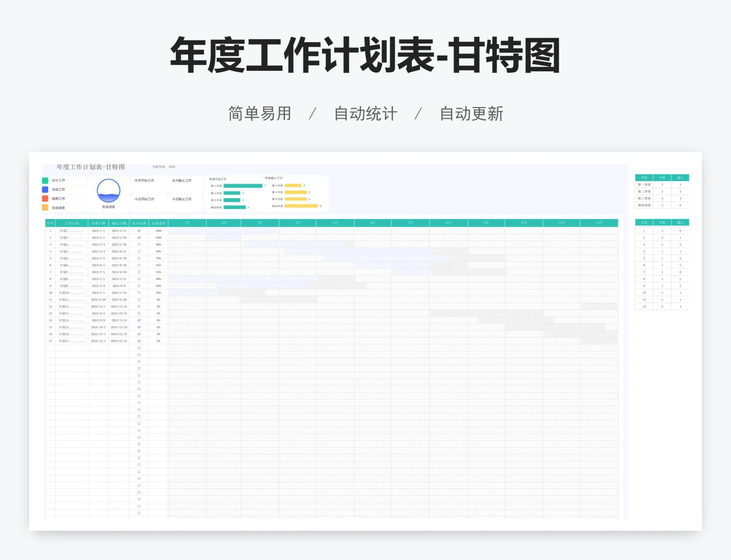731x560 pixels.
Task: Check the completion checkbox for 计划3
Action: pos(139,244)
